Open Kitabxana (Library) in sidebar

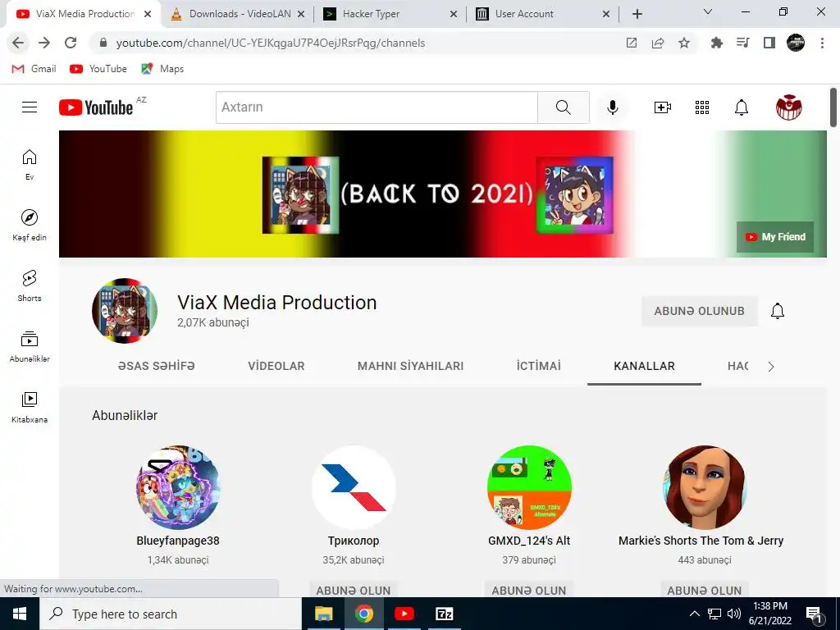(x=30, y=407)
